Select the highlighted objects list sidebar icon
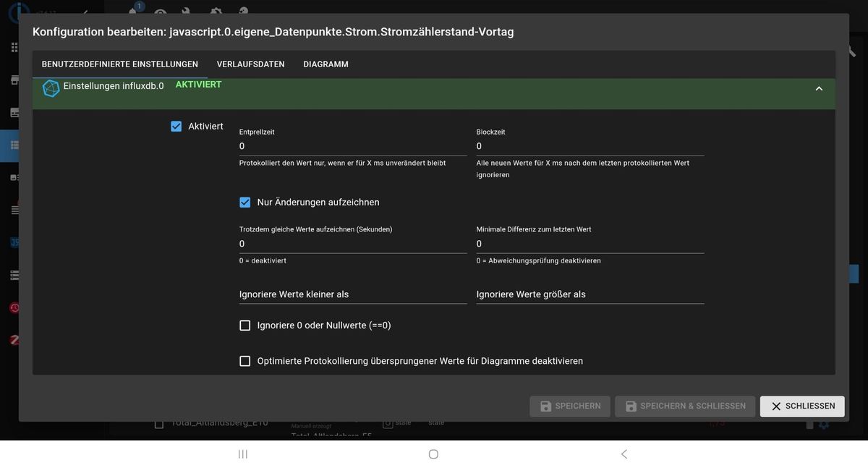 coord(14,145)
